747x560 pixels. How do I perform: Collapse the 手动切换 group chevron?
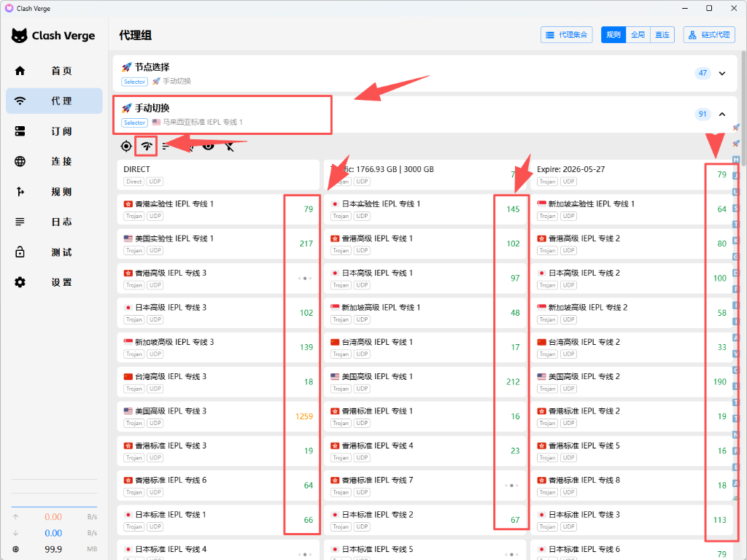722,114
